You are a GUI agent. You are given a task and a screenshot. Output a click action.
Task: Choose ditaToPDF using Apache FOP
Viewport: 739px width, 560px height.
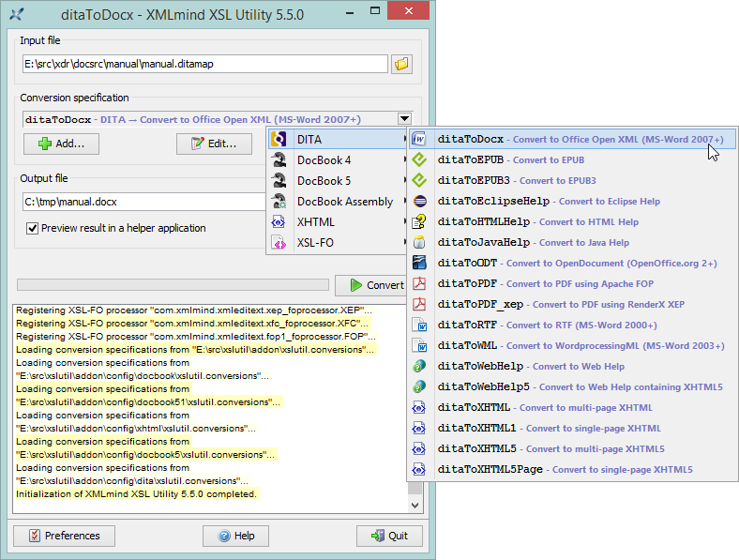[x=572, y=284]
